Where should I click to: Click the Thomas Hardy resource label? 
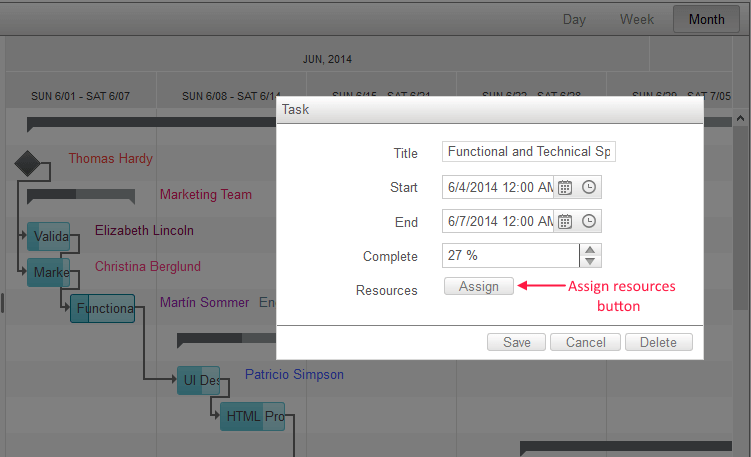111,159
